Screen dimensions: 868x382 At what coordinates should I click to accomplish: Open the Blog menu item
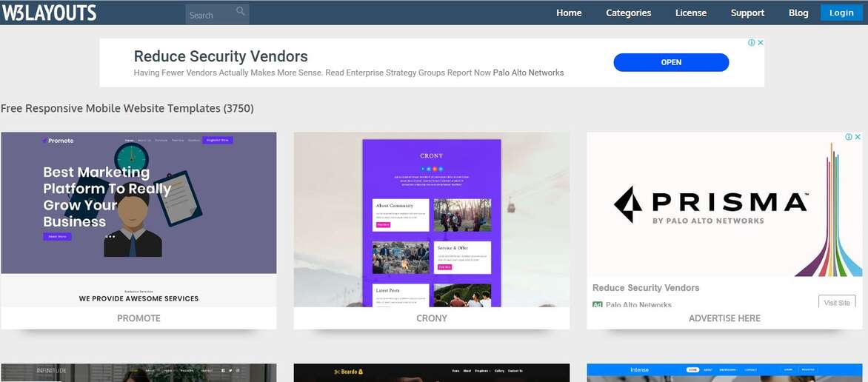click(798, 13)
